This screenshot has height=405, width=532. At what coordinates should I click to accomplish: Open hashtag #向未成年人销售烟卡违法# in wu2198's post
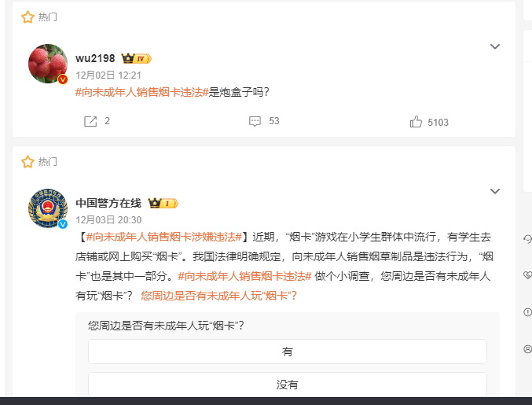[x=141, y=92]
